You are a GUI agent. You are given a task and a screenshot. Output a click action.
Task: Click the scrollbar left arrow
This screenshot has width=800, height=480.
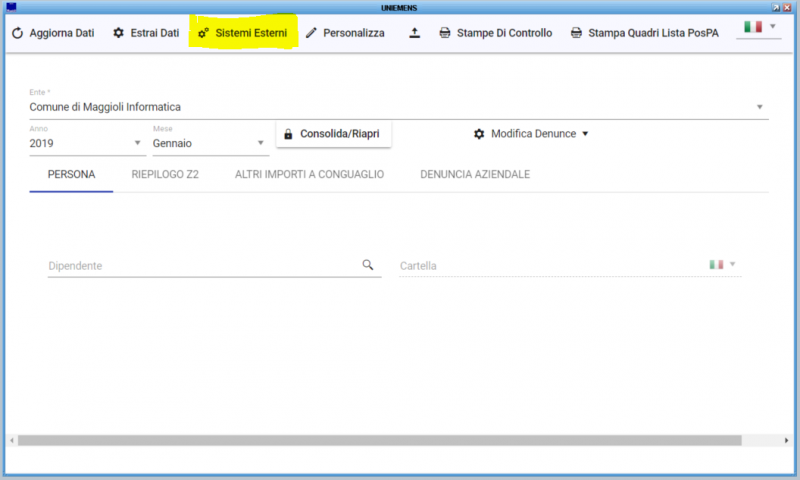tap(12, 440)
